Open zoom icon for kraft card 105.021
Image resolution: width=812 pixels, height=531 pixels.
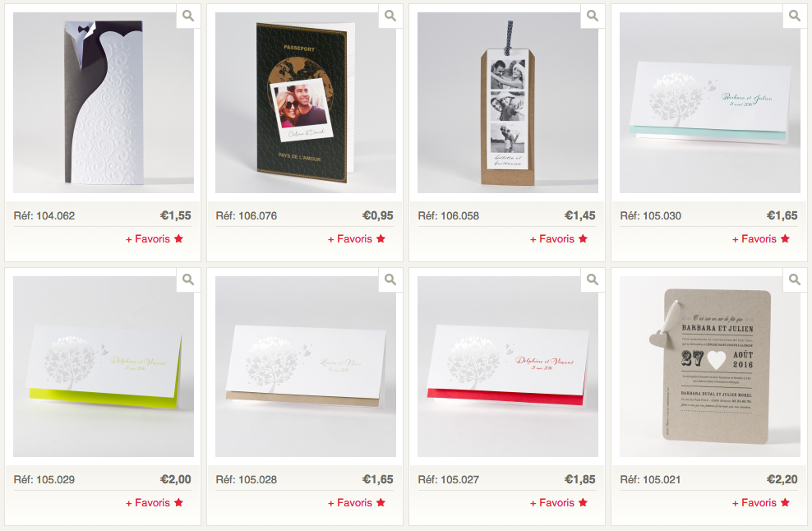[x=795, y=280]
